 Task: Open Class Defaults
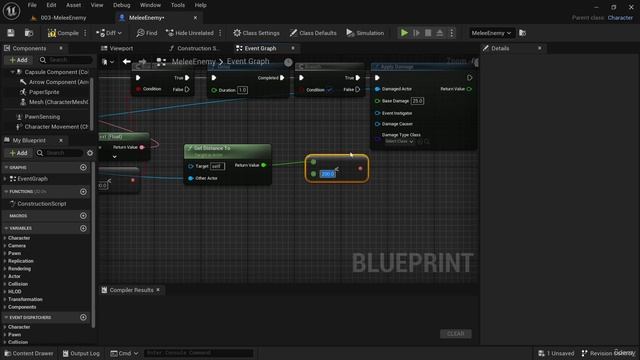pos(313,33)
